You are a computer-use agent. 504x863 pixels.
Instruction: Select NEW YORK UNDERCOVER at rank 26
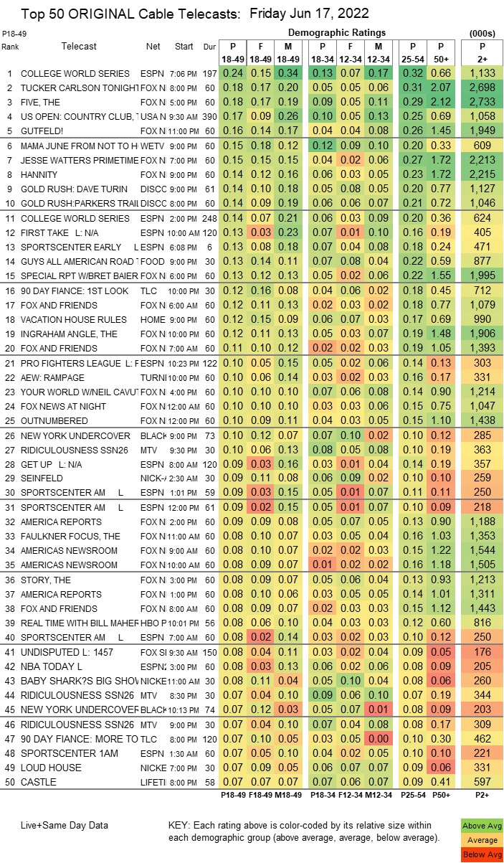[75, 436]
